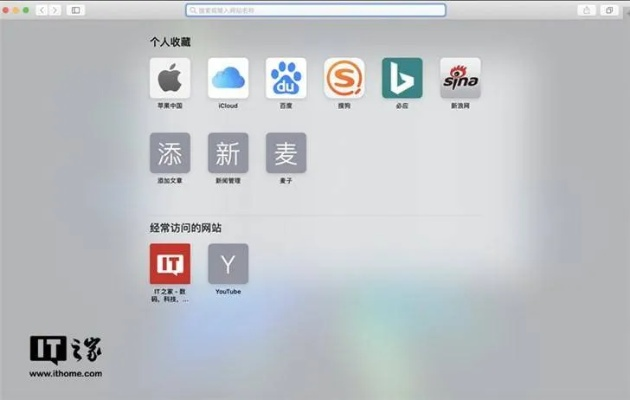
Task: Go forward with the forward arrow
Action: coord(55,10)
